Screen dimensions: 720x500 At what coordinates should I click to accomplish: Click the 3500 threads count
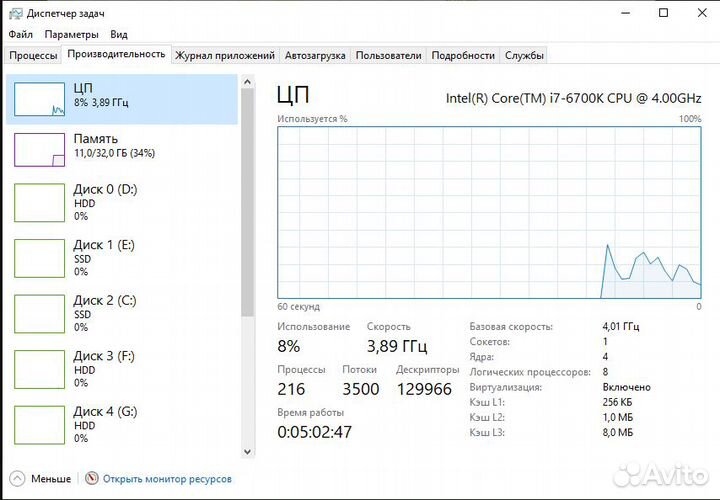[x=360, y=389]
